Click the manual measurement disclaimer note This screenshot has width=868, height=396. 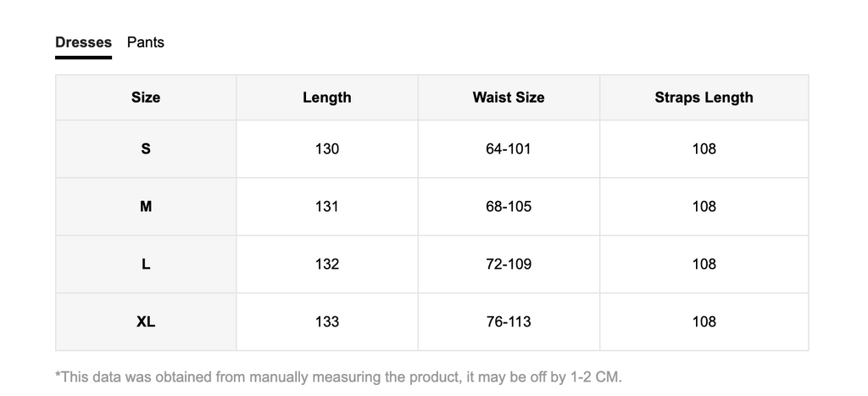[x=339, y=377]
